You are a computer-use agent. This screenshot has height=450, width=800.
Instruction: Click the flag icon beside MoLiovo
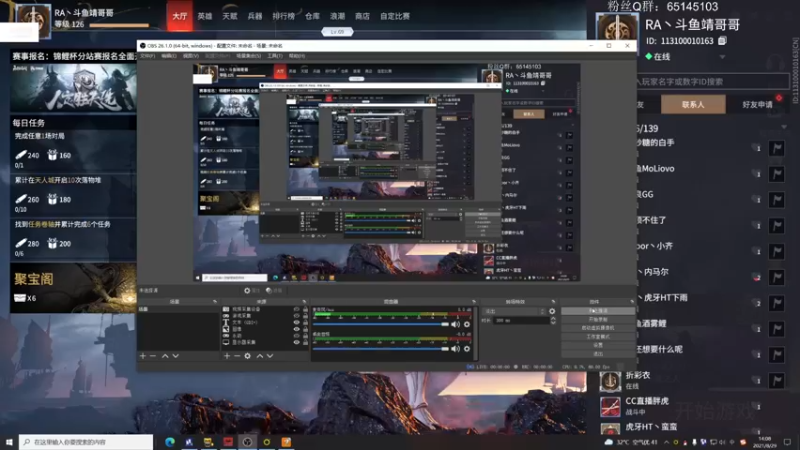[777, 174]
